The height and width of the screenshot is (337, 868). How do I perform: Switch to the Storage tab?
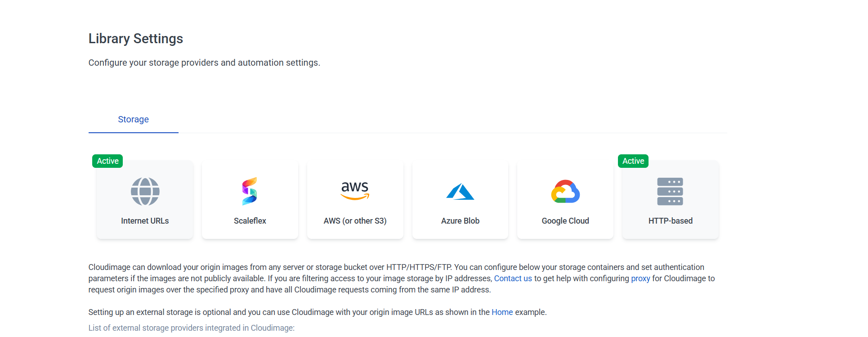click(133, 119)
